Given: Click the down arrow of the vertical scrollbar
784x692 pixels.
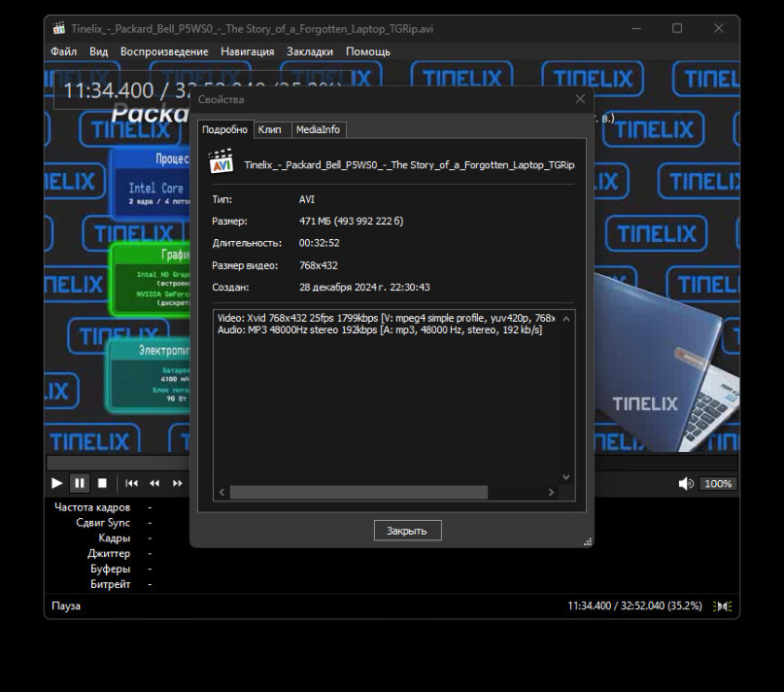Looking at the screenshot, I should point(566,477).
